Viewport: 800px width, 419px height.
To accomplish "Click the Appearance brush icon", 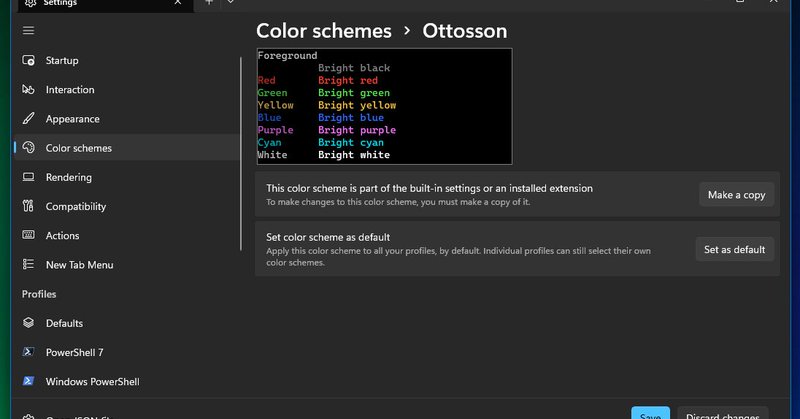I will [29, 118].
